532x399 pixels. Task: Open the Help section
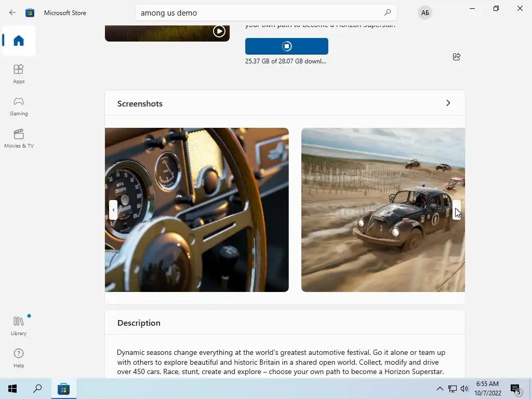19,358
